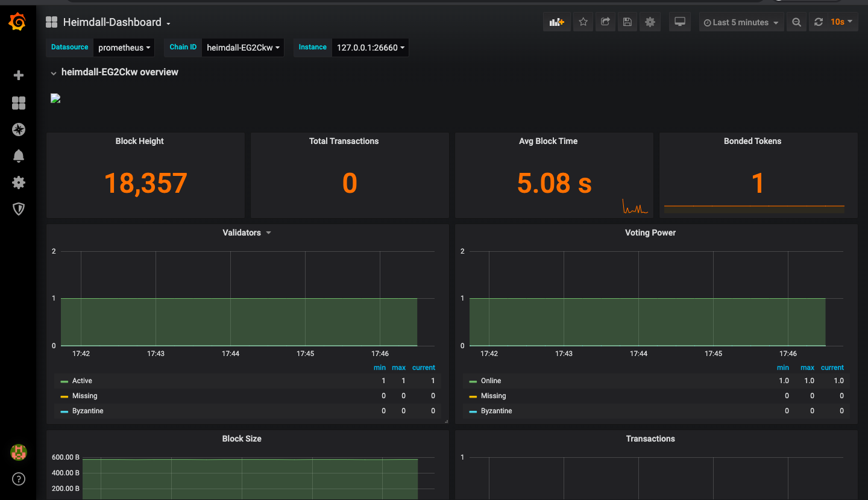This screenshot has width=868, height=500.
Task: Open the Server Admin shield icon
Action: pos(19,209)
